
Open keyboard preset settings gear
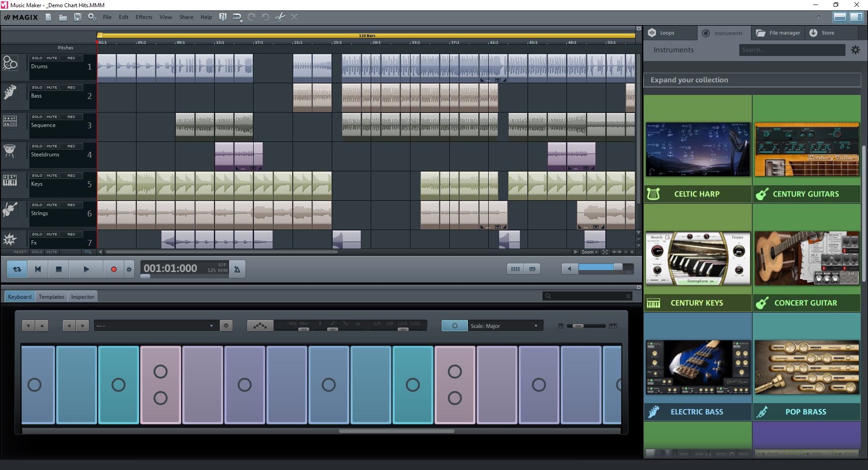click(x=226, y=325)
